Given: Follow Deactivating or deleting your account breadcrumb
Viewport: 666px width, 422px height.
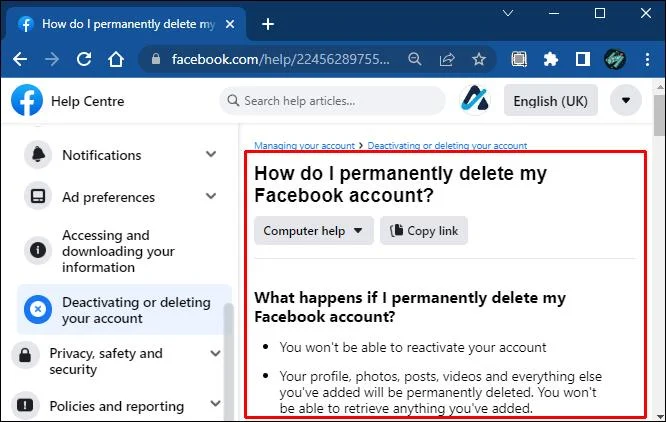Looking at the screenshot, I should [x=447, y=145].
